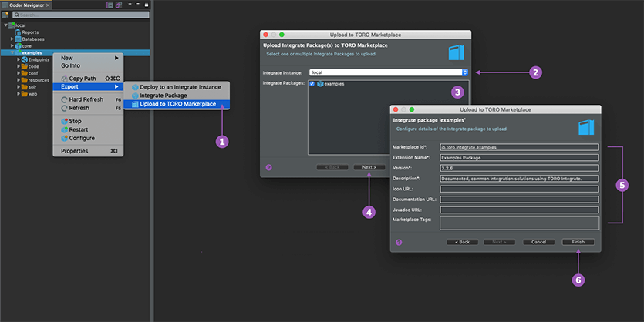644x322 pixels.
Task: Click the Description field
Action: 519,179
